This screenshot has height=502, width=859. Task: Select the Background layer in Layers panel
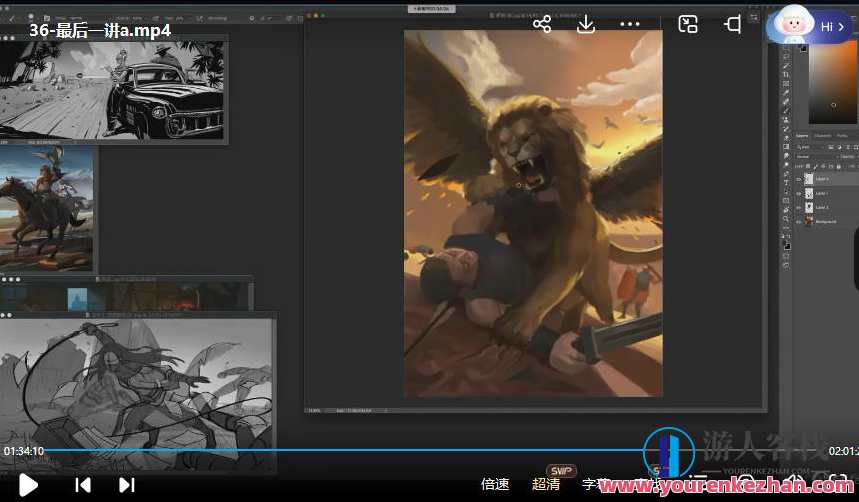[830, 221]
